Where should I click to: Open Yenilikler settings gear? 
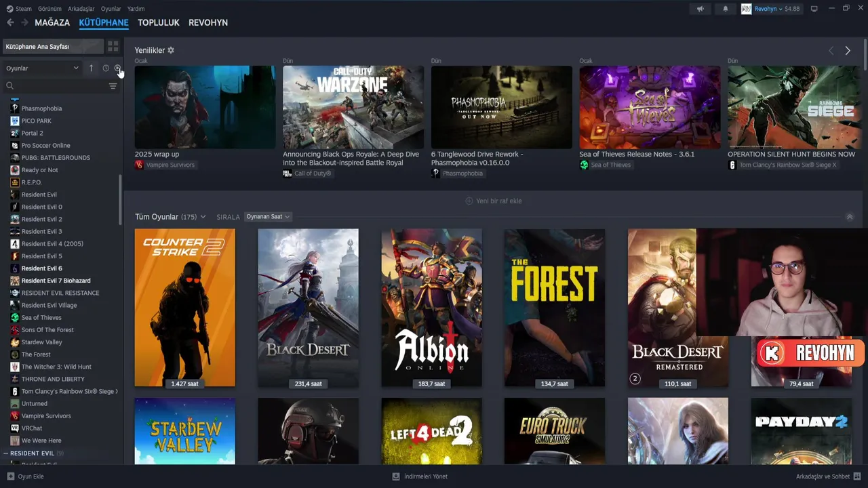point(171,50)
